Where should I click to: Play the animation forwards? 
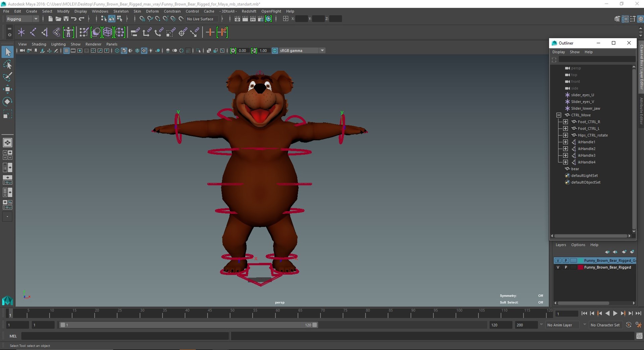point(615,313)
